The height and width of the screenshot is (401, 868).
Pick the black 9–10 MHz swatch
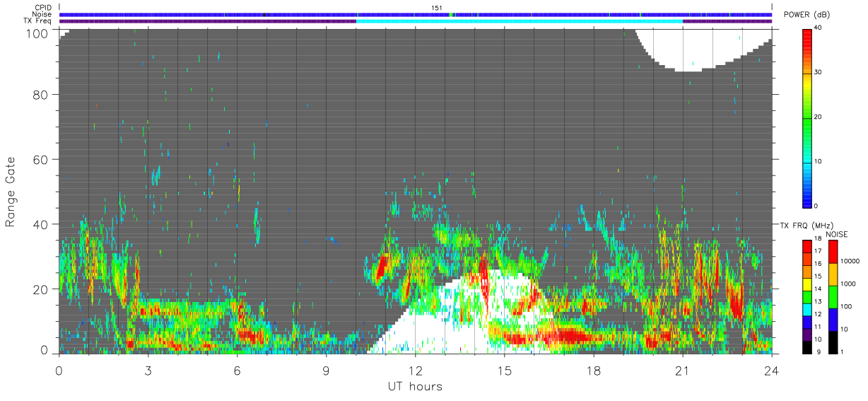808,347
